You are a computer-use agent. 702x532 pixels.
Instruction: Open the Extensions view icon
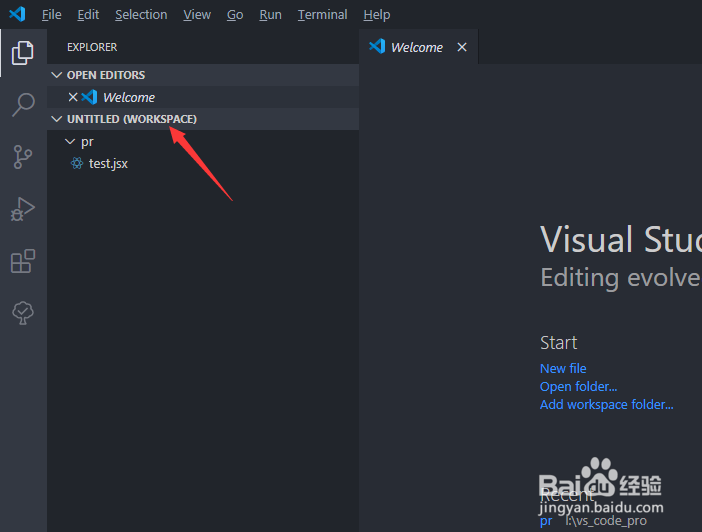point(23,261)
